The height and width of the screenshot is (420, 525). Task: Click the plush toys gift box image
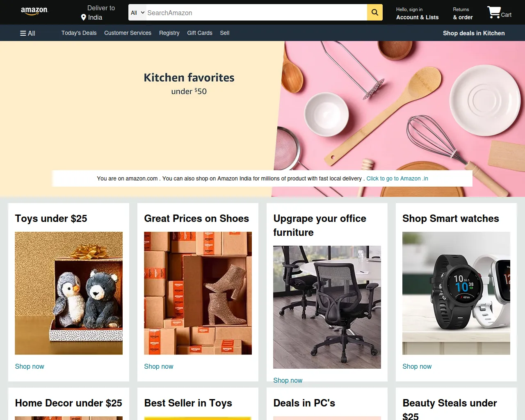pyautogui.click(x=68, y=293)
